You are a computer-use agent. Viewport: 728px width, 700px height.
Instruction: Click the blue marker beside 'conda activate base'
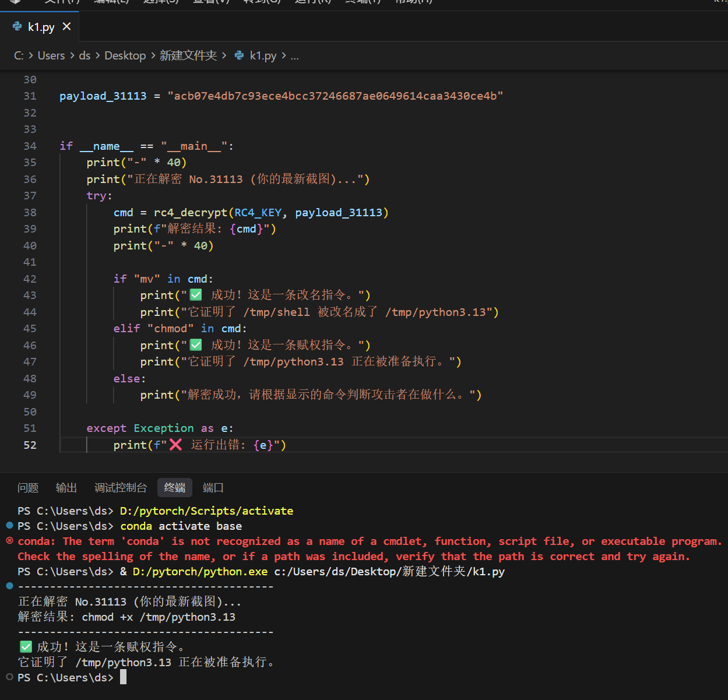click(9, 526)
